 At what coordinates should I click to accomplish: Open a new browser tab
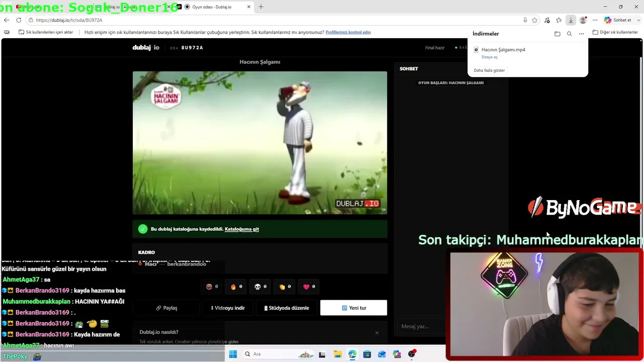click(261, 7)
